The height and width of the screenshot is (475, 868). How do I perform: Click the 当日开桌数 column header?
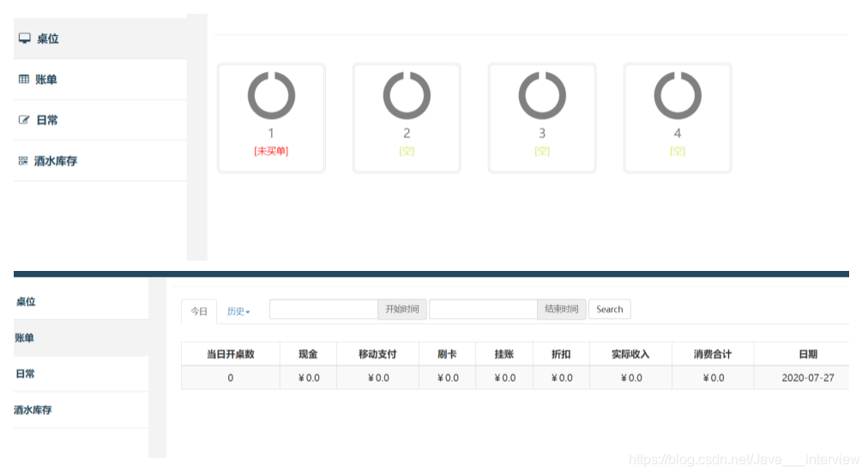coord(230,354)
